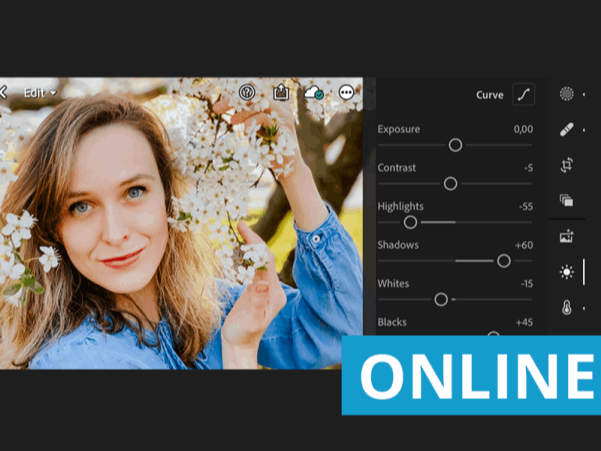Open the three-dot more options menu
The height and width of the screenshot is (451, 601).
tap(346, 92)
